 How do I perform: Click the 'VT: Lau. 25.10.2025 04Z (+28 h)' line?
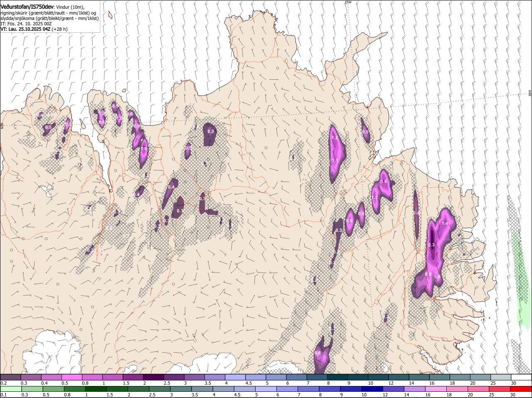[34, 29]
